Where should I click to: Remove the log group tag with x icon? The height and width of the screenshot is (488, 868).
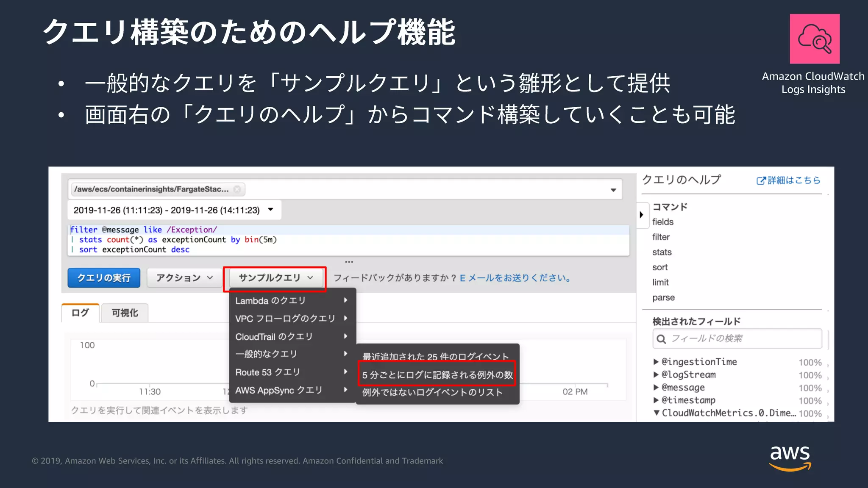click(x=237, y=189)
